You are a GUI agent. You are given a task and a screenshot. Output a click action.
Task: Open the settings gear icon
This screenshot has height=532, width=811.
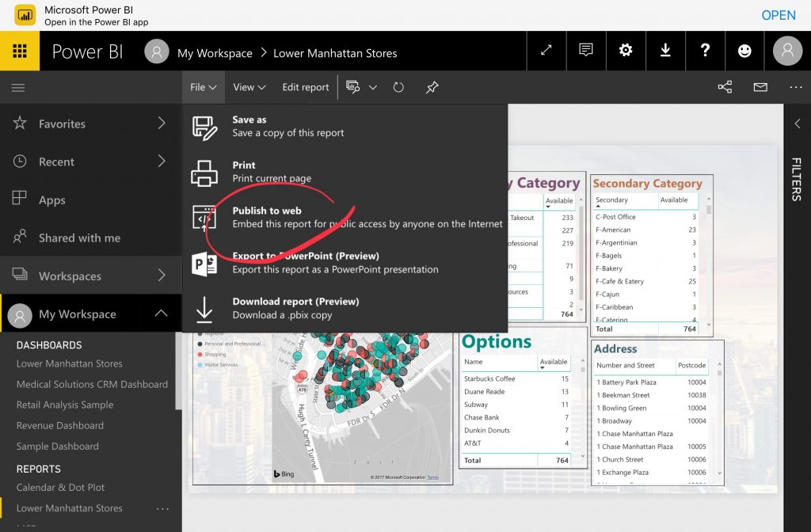tap(626, 51)
